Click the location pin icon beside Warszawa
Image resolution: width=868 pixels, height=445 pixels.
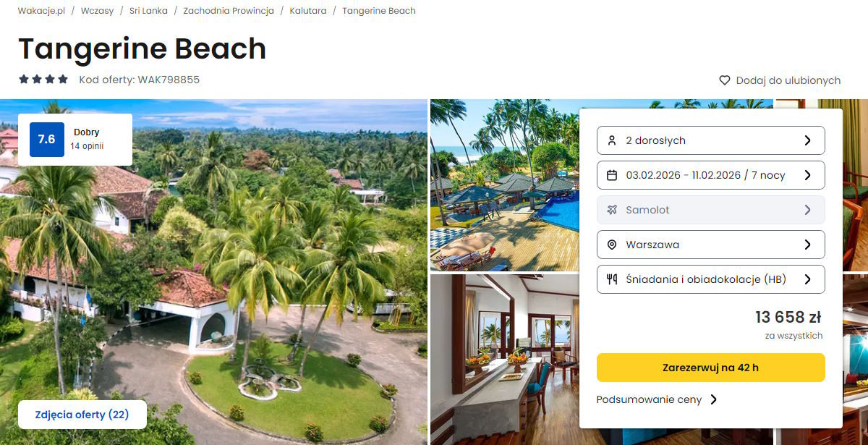point(612,245)
